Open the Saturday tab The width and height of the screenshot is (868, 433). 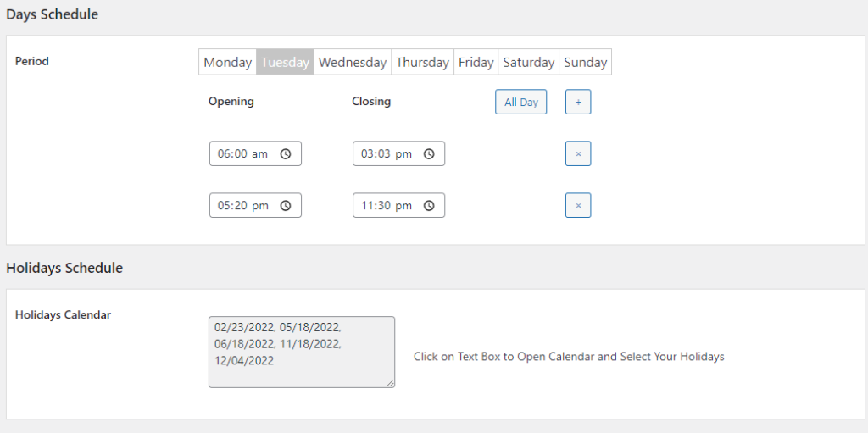(x=529, y=62)
